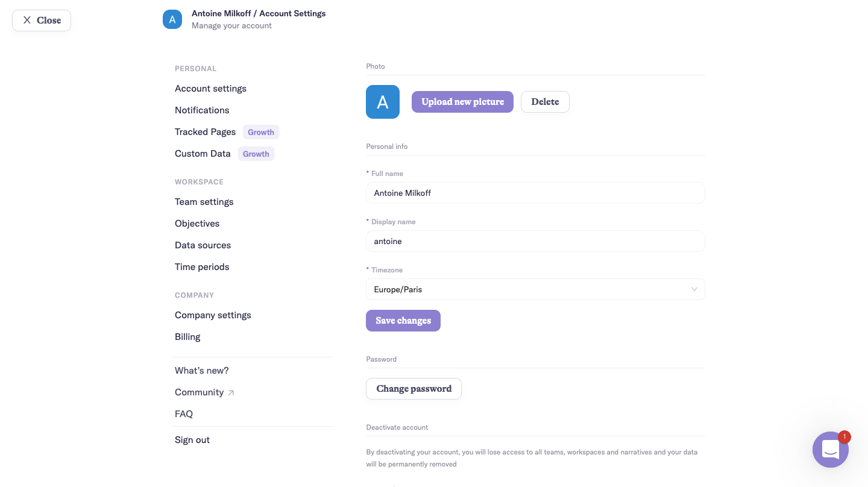Open the Data sources page

203,245
